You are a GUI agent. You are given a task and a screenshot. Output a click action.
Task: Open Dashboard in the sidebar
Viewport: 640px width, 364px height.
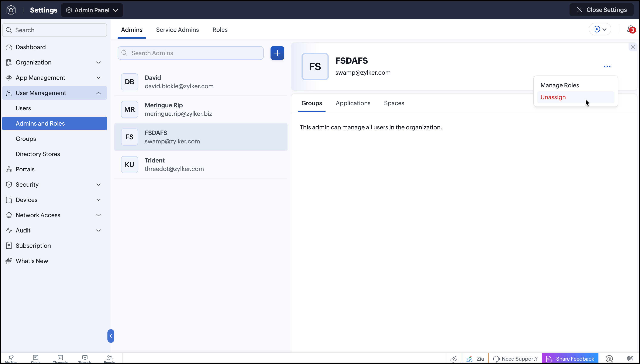pyautogui.click(x=55, y=47)
